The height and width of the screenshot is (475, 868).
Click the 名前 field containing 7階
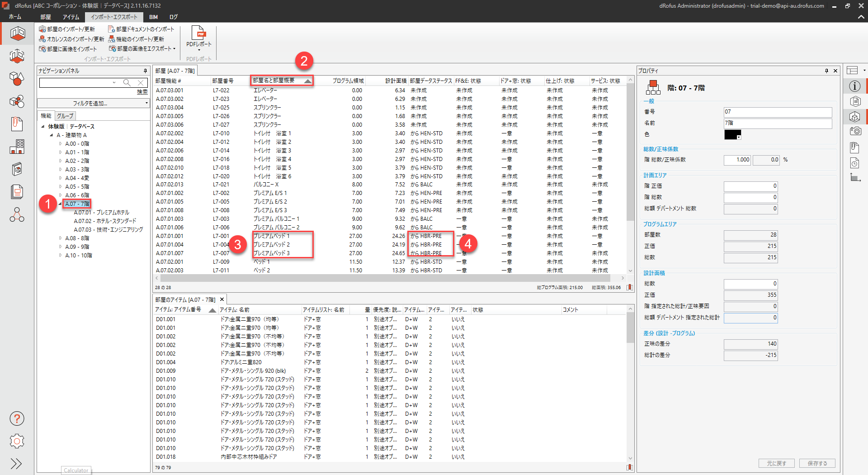point(777,123)
